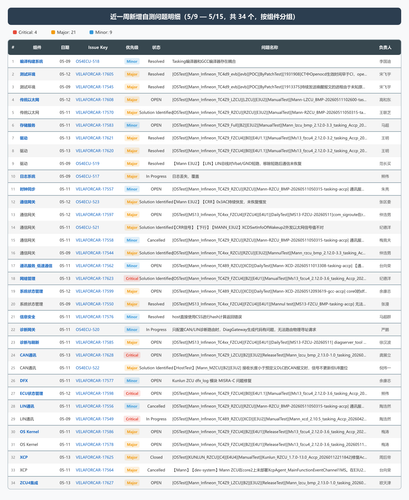Open issue link VELAFORCAR-17585
This screenshot has height=500, width=409.
click(95, 342)
